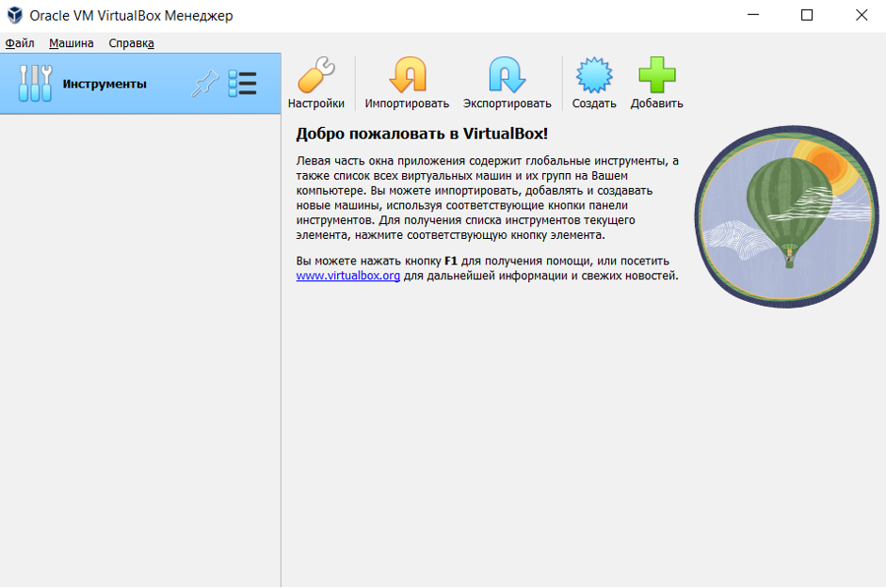Close the VirtualBox Менеджер window
Image resolution: width=886 pixels, height=588 pixels.
pyautogui.click(x=861, y=15)
